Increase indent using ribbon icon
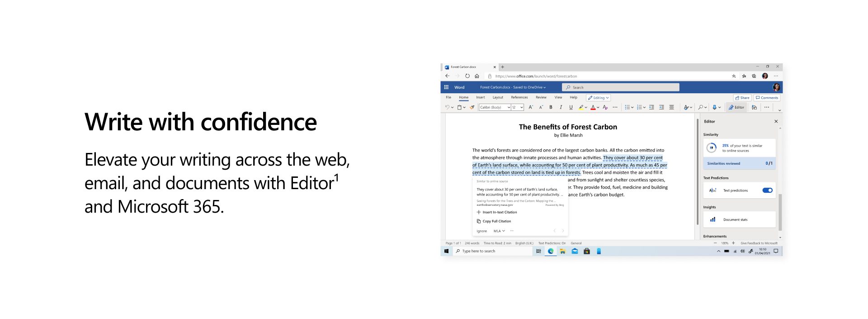Viewport: 868px width, 319px height. 661,107
